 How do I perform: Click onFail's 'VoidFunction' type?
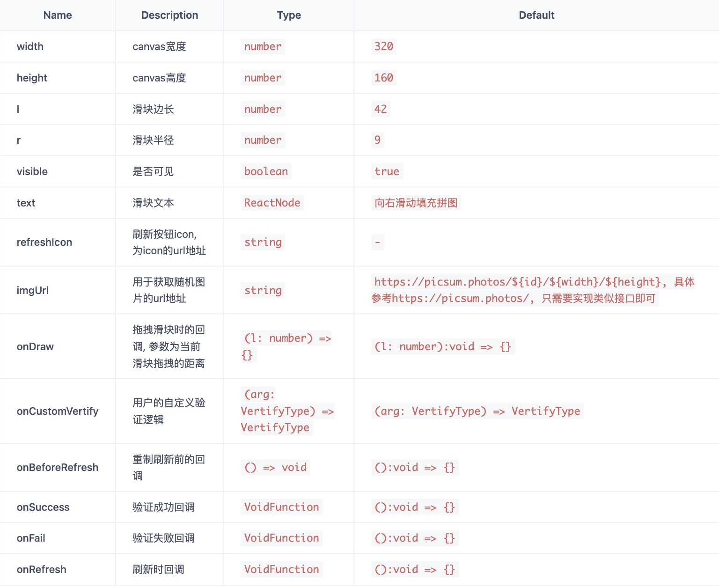click(281, 538)
